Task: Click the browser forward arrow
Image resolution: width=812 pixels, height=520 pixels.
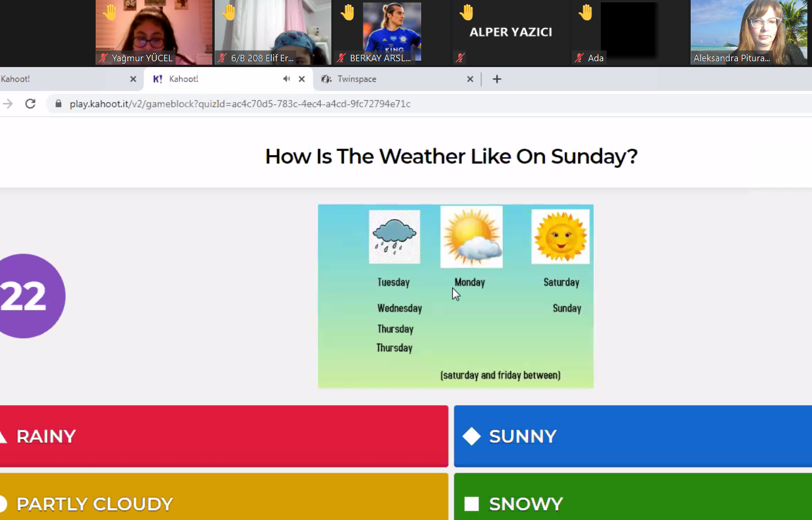Action: pos(8,104)
